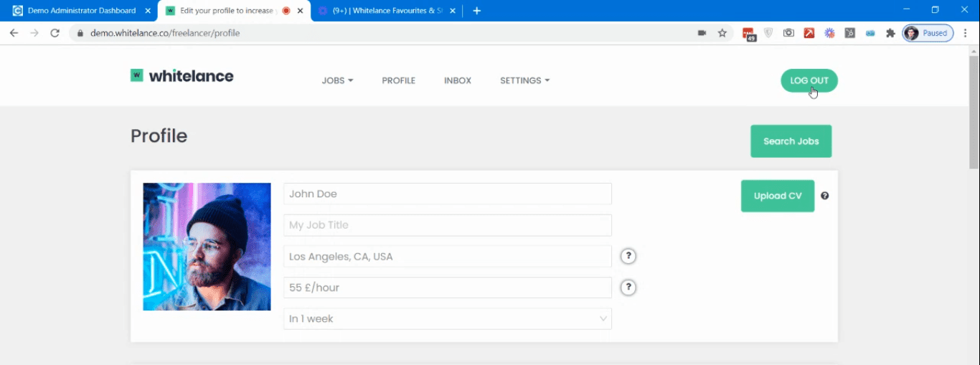Click the Upload CV button

point(778,196)
